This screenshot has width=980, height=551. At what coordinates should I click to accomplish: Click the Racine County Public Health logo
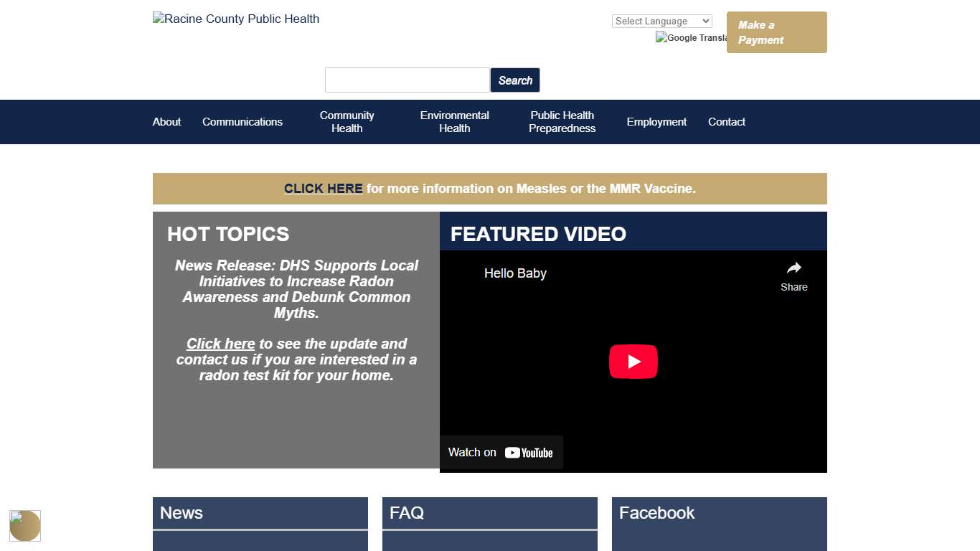tap(235, 19)
